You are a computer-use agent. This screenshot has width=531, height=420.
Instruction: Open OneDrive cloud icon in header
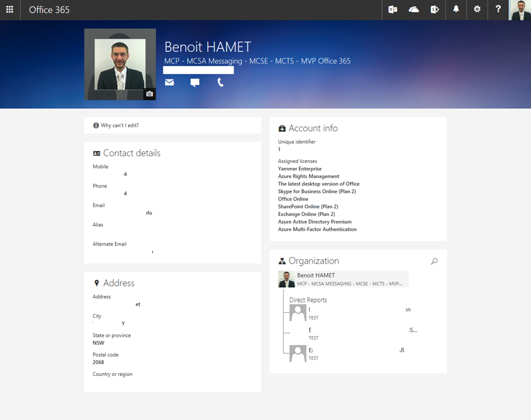click(x=414, y=10)
